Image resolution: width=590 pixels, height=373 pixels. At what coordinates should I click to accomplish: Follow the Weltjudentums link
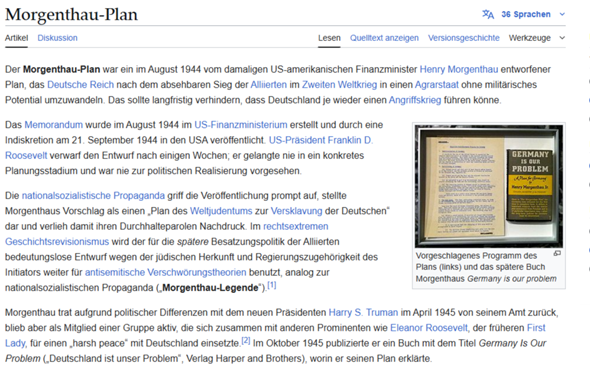[221, 211]
